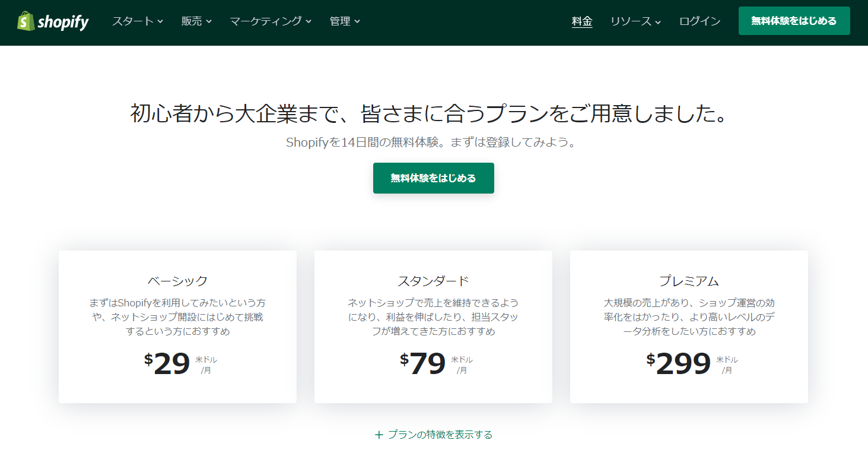Select the ベーシック plan card

(177, 327)
